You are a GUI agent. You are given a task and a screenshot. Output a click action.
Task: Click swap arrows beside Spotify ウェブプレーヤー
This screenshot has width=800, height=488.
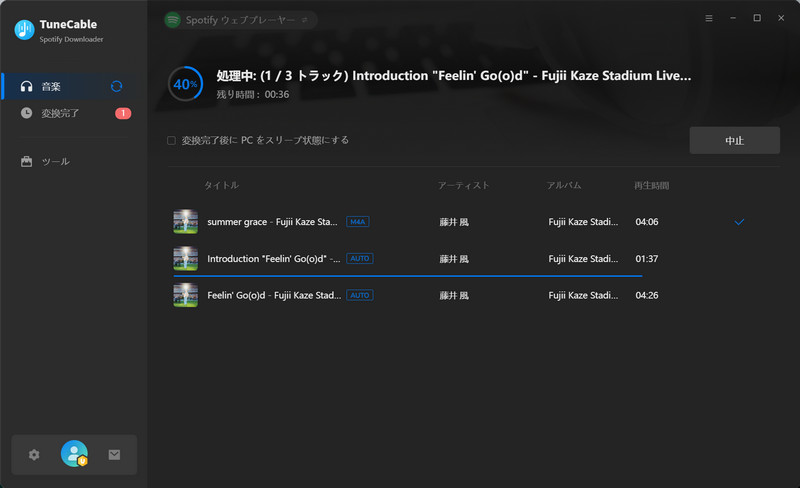pos(305,20)
